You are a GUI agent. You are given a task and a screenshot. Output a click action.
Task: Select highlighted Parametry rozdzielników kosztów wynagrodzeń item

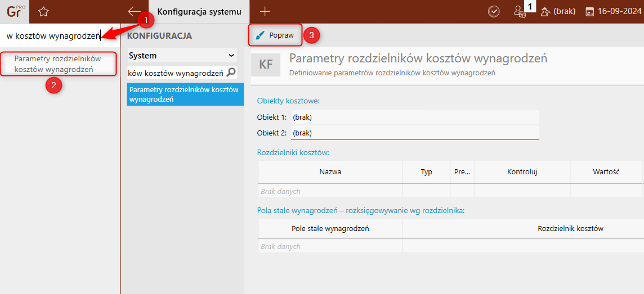[x=185, y=94]
